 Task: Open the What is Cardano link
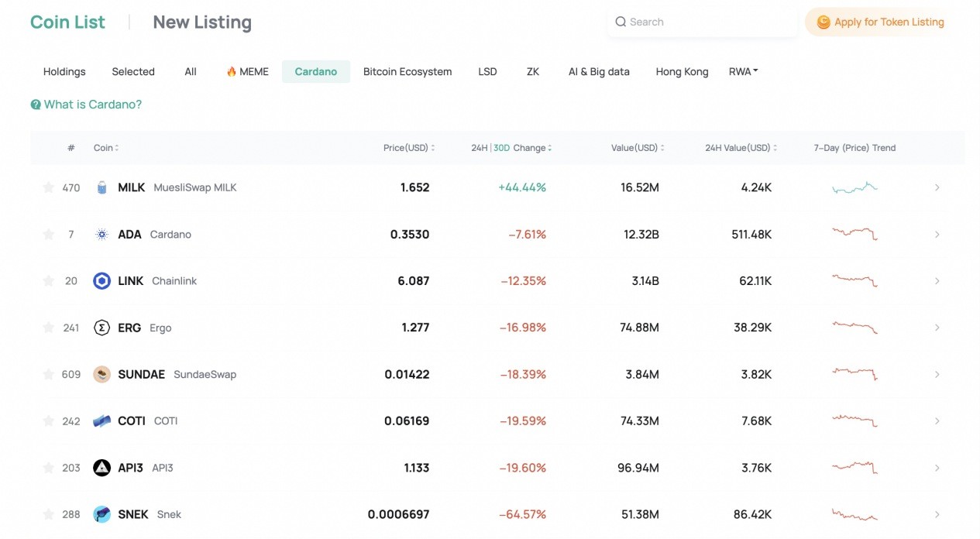click(x=86, y=105)
